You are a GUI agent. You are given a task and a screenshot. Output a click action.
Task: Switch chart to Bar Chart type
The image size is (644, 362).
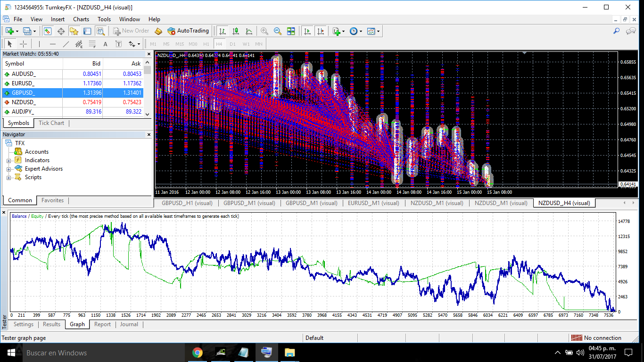[x=223, y=31]
